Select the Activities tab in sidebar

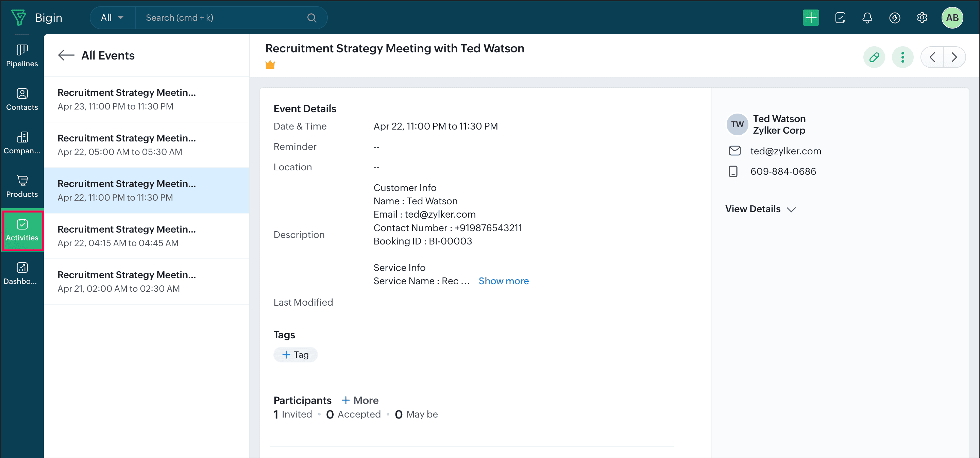tap(22, 230)
